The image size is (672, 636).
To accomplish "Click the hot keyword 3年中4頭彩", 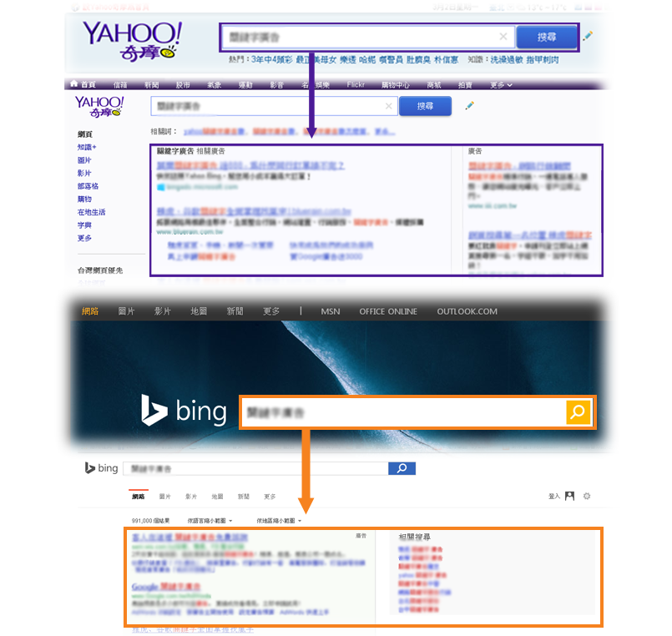I will pos(271,59).
